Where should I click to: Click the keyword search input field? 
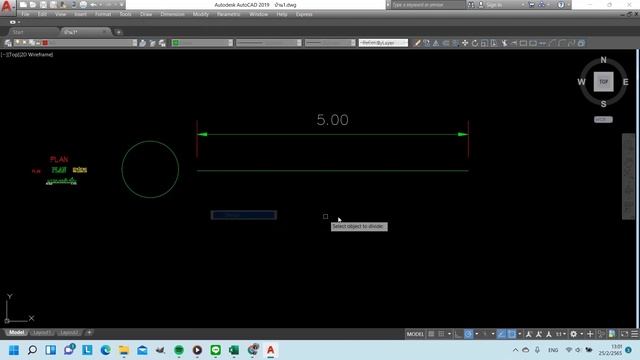[x=428, y=5]
